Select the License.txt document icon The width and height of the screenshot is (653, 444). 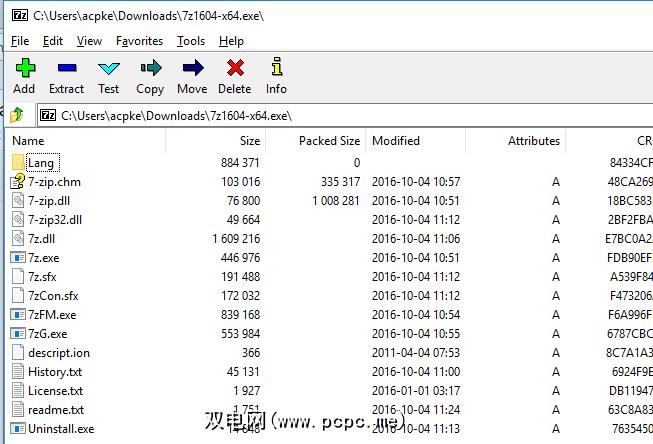[x=18, y=391]
